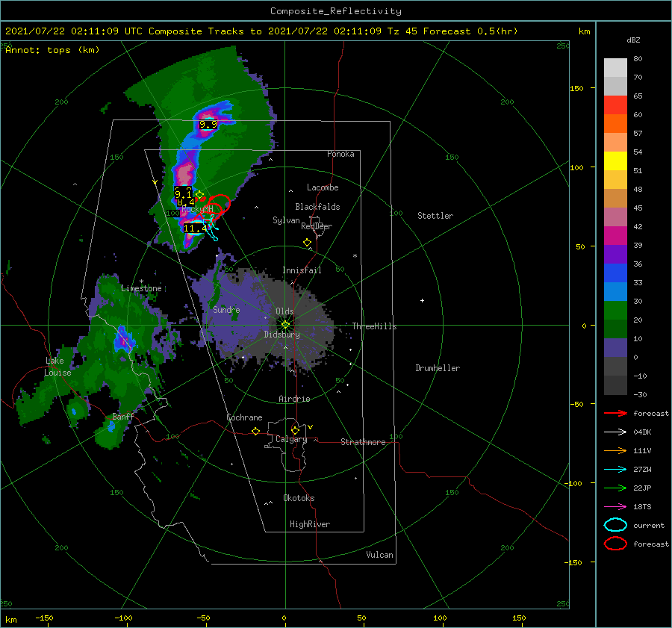The width and height of the screenshot is (672, 628).
Task: Click yellow diamond marker south of RedDeer
Action: (x=308, y=243)
